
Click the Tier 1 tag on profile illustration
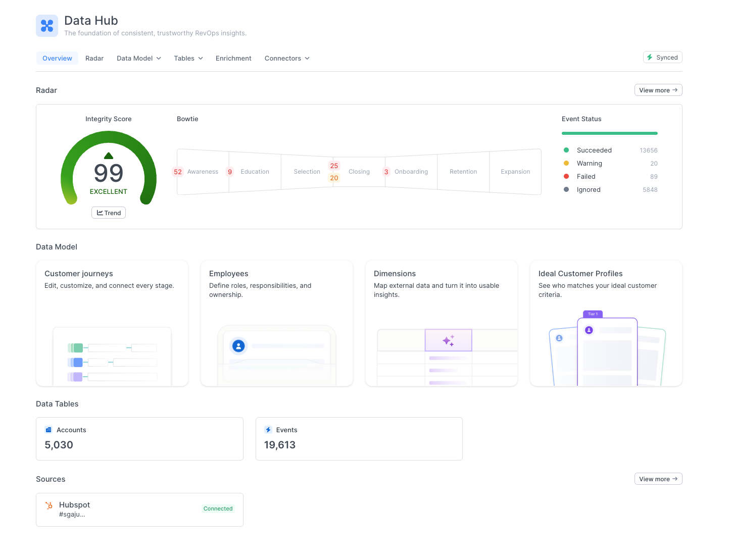(593, 314)
